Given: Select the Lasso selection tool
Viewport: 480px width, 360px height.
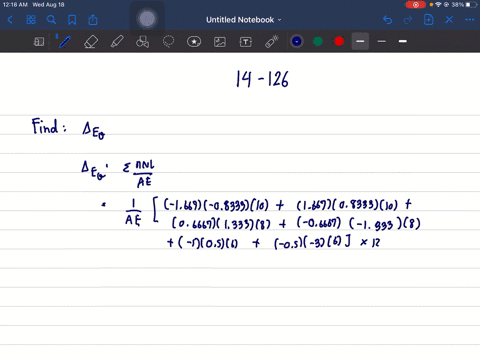Looking at the screenshot, I should click(x=168, y=42).
